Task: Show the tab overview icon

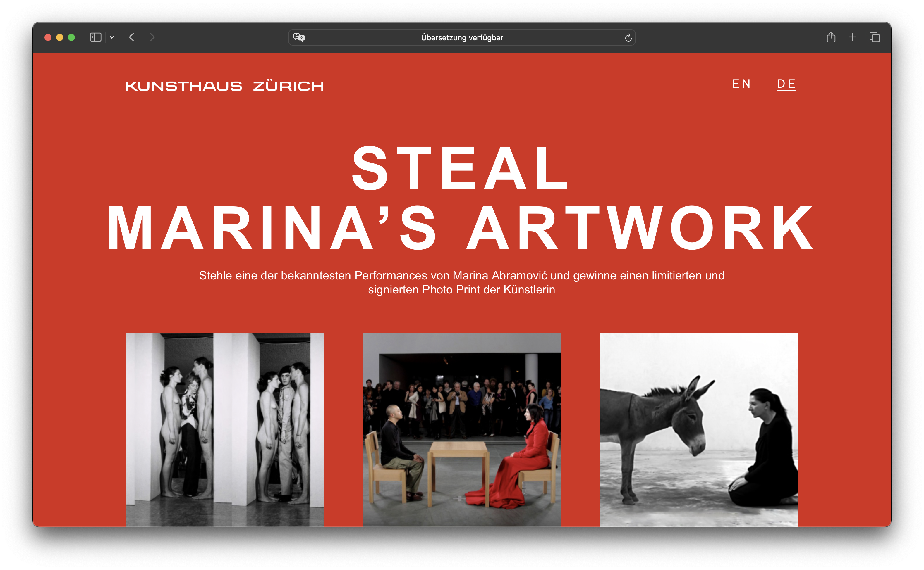Action: (875, 37)
